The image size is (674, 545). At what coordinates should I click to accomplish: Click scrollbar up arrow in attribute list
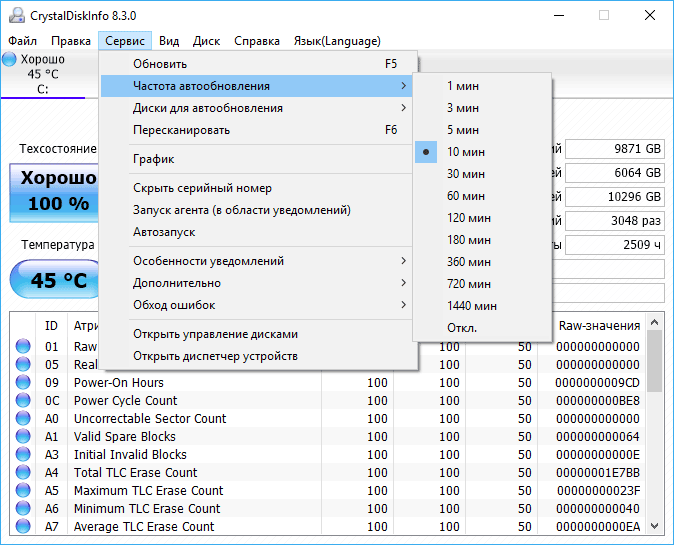click(655, 322)
